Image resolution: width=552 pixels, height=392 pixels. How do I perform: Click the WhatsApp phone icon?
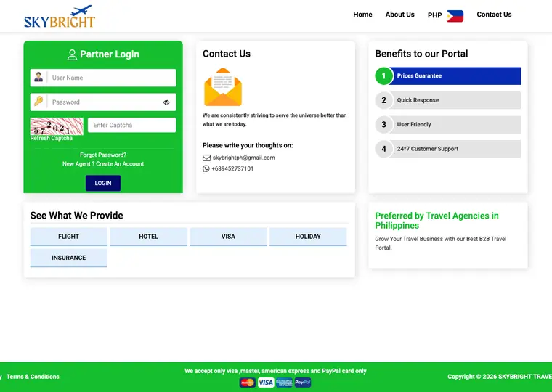coord(206,168)
